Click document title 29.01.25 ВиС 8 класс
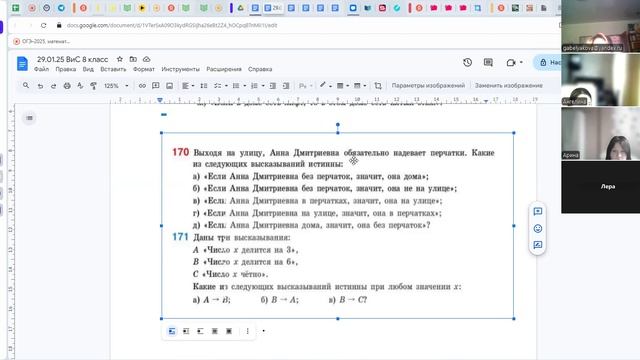This screenshot has height=360, width=640. pyautogui.click(x=73, y=60)
